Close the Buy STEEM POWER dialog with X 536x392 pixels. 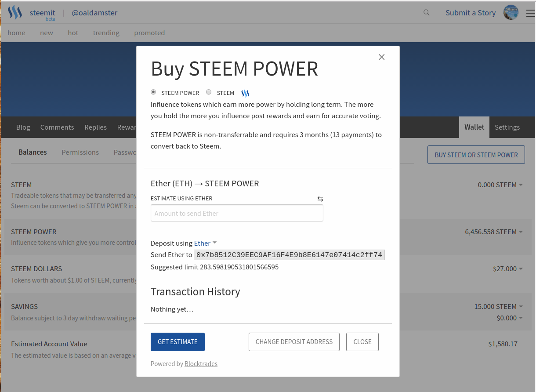pos(382,57)
